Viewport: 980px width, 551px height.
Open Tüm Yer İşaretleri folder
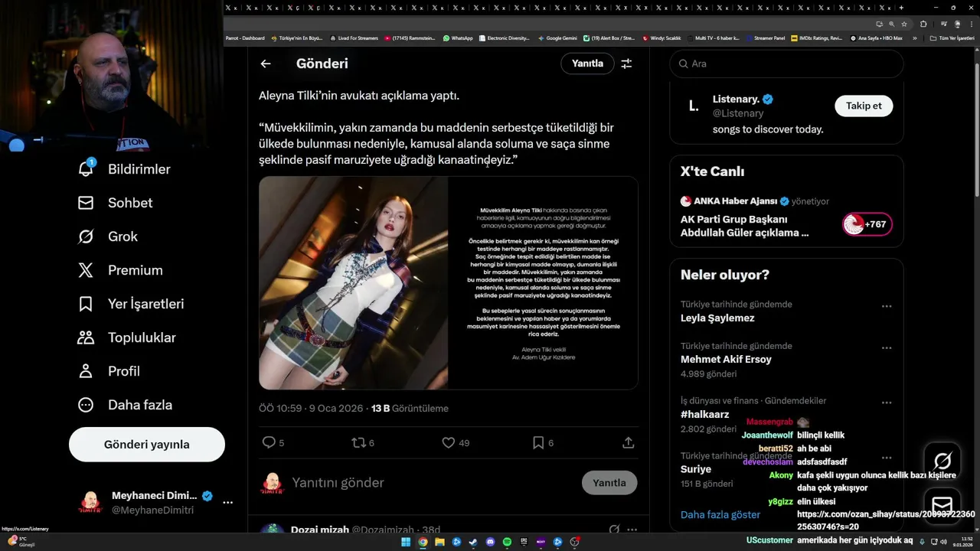[952, 38]
